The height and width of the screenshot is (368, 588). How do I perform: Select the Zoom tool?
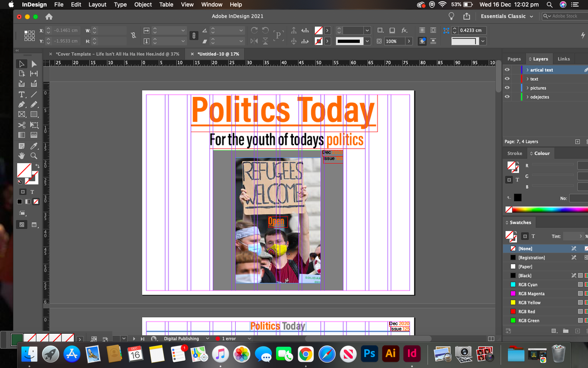34,156
